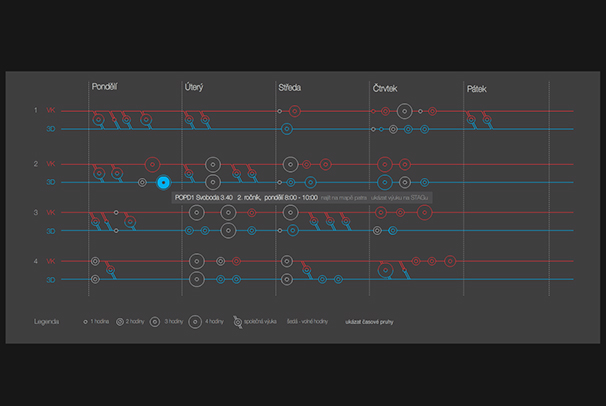606x406 pixels.
Task: Click the 'společná výuka' legend icon
Action: tap(236, 323)
